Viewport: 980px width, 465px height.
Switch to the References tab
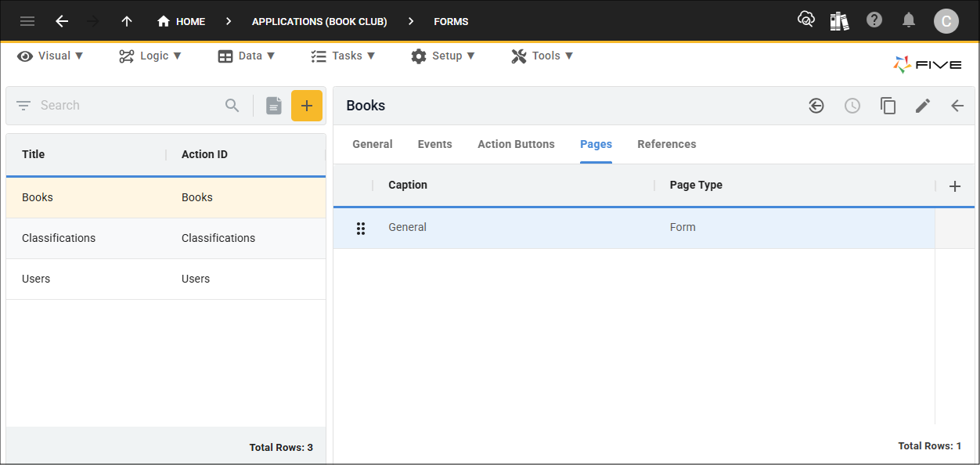[x=667, y=144]
